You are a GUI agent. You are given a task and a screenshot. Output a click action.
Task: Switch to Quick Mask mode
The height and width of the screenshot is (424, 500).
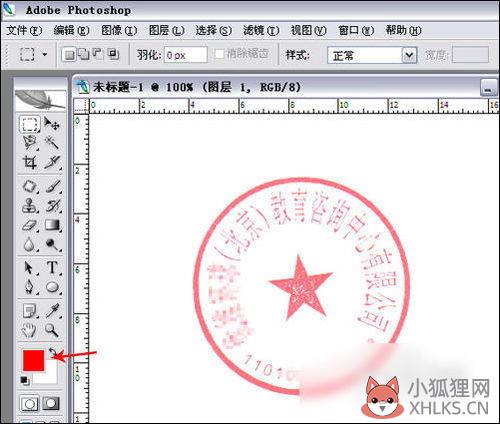point(51,403)
